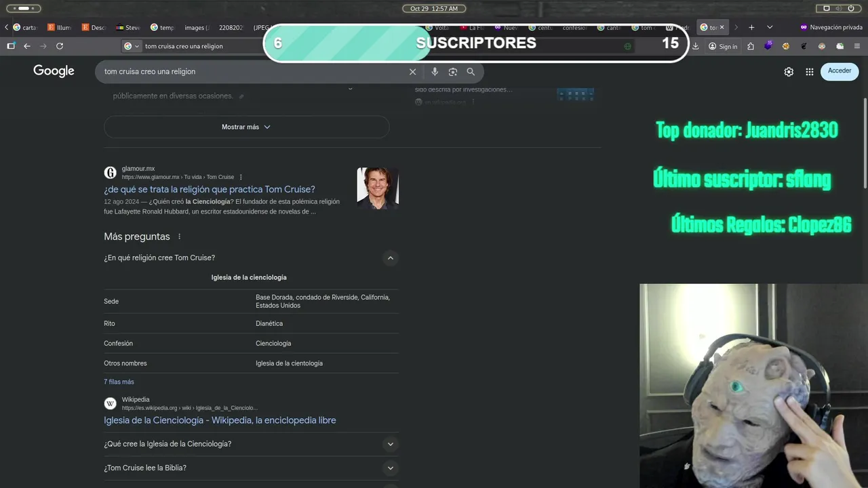Click the Acceder button

pyautogui.click(x=840, y=71)
